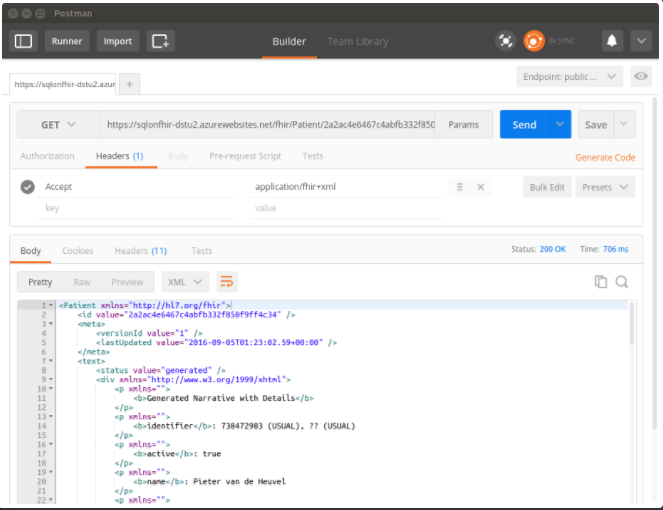Viewport: 663px width, 510px height.
Task: Click the request URL field
Action: (270, 125)
